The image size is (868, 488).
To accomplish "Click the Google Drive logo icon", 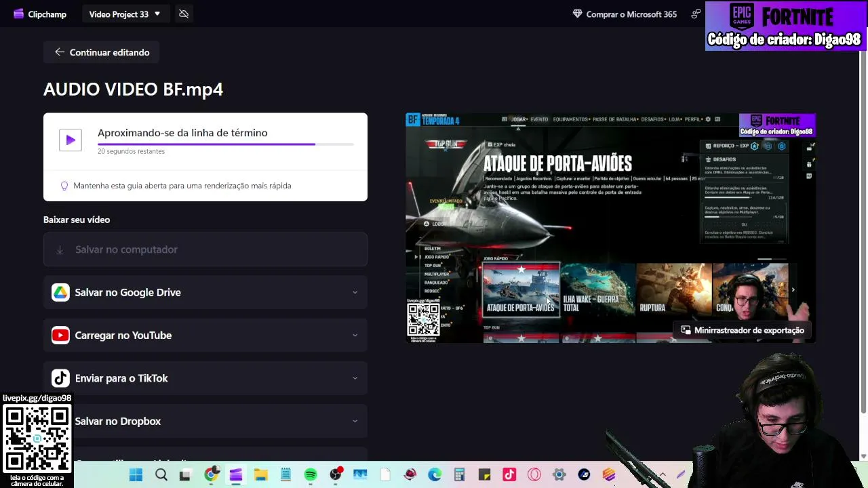I will (60, 292).
